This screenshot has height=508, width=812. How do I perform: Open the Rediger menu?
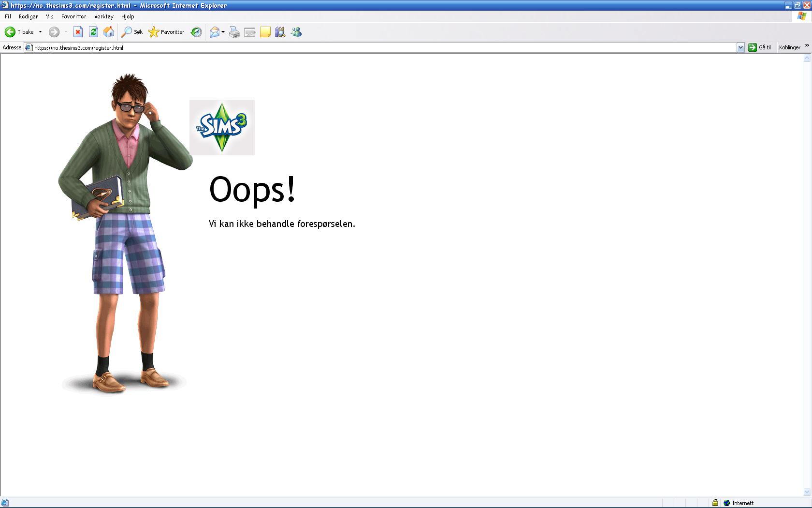[x=29, y=16]
